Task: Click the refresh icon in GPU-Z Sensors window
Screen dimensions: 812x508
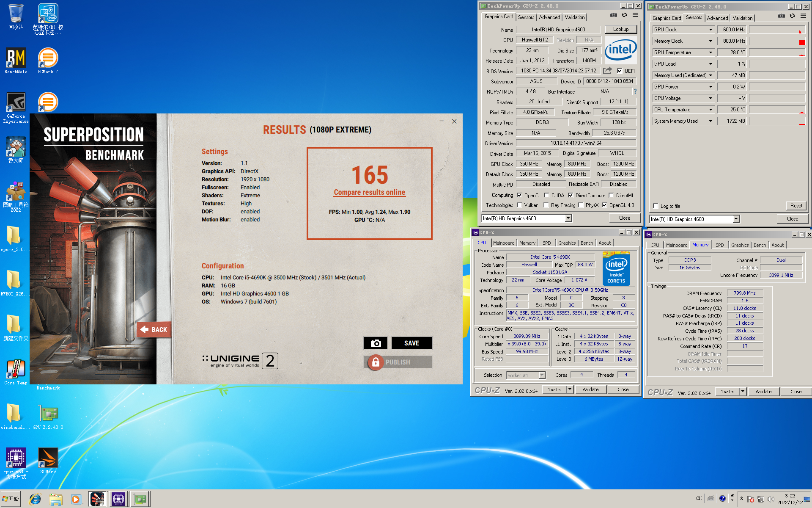Action: [x=792, y=16]
